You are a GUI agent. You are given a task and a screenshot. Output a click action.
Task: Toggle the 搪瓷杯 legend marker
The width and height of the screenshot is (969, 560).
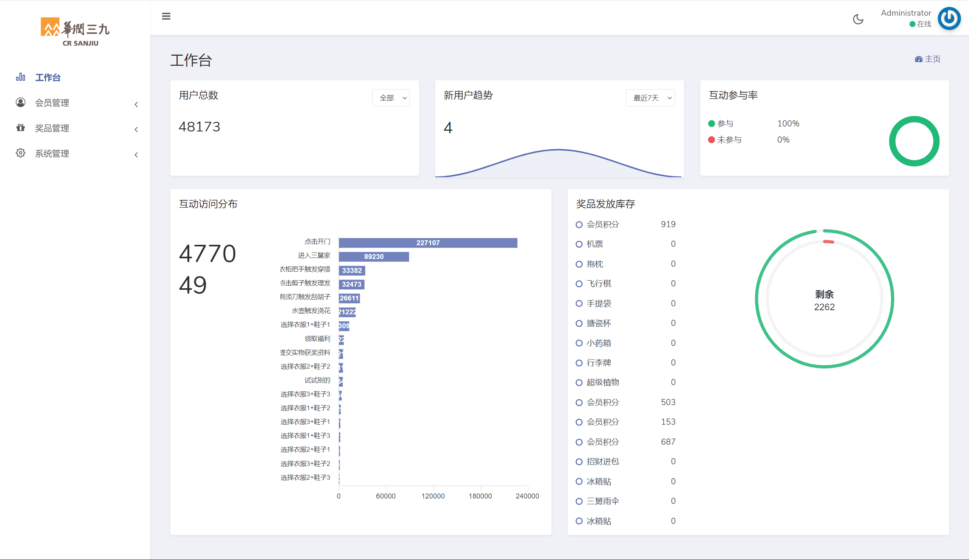579,323
